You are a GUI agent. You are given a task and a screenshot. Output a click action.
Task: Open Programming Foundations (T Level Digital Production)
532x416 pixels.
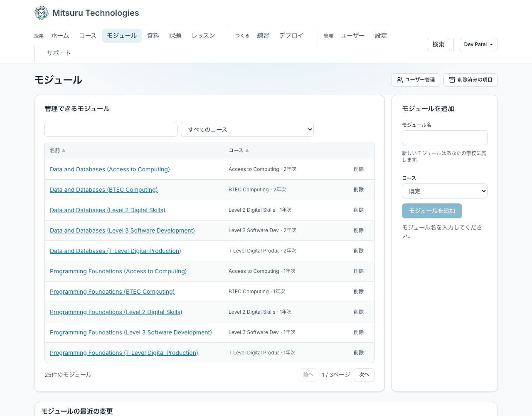pos(124,353)
